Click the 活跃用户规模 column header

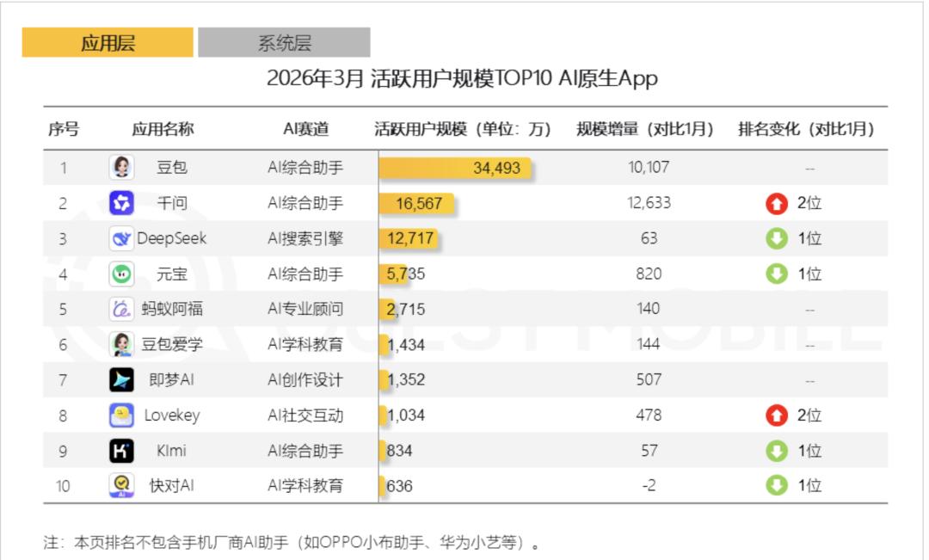(463, 128)
